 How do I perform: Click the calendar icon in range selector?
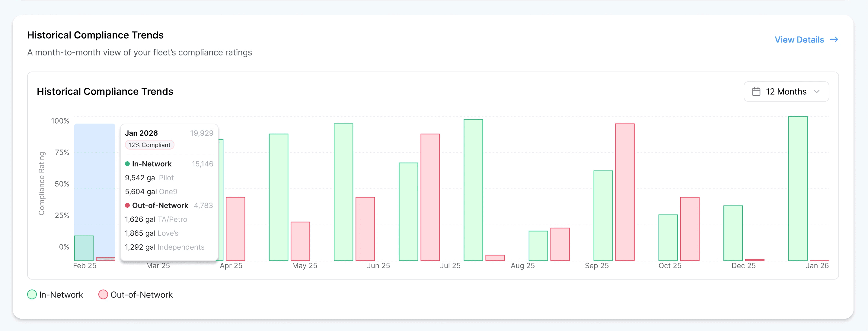(x=756, y=92)
